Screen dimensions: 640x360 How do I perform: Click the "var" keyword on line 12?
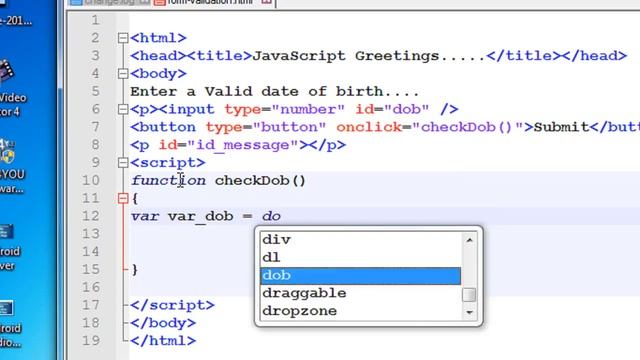(145, 216)
